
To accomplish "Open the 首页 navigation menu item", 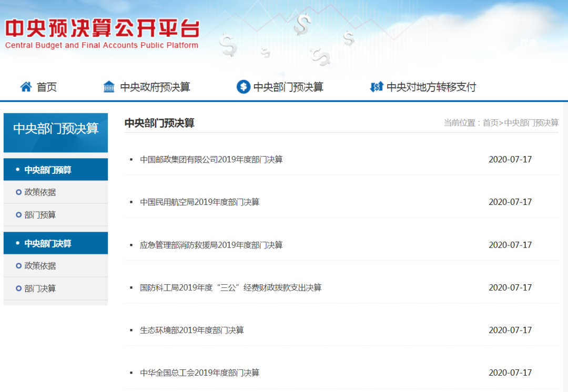I will [46, 87].
